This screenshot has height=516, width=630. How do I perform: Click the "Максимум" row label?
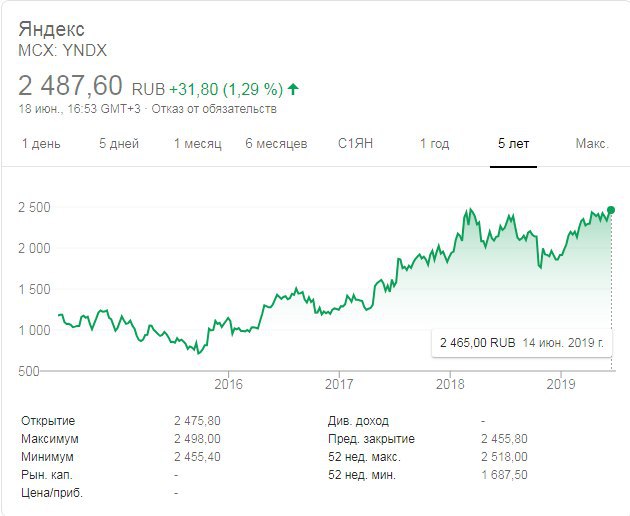(50, 439)
